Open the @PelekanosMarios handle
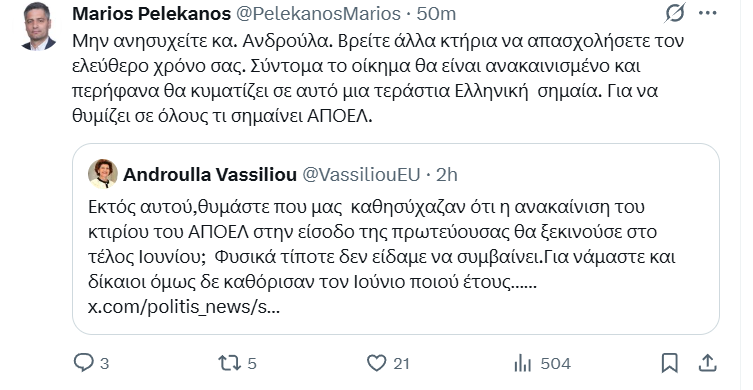The image size is (753, 390). coord(318,14)
